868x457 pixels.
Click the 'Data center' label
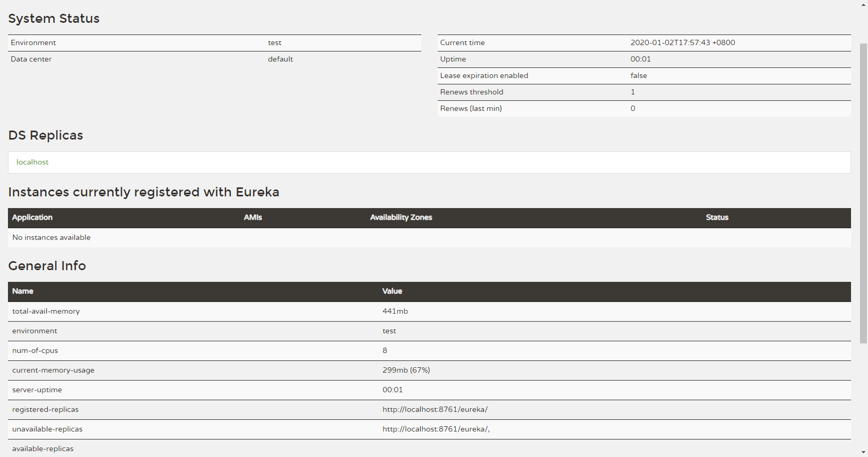tap(31, 59)
